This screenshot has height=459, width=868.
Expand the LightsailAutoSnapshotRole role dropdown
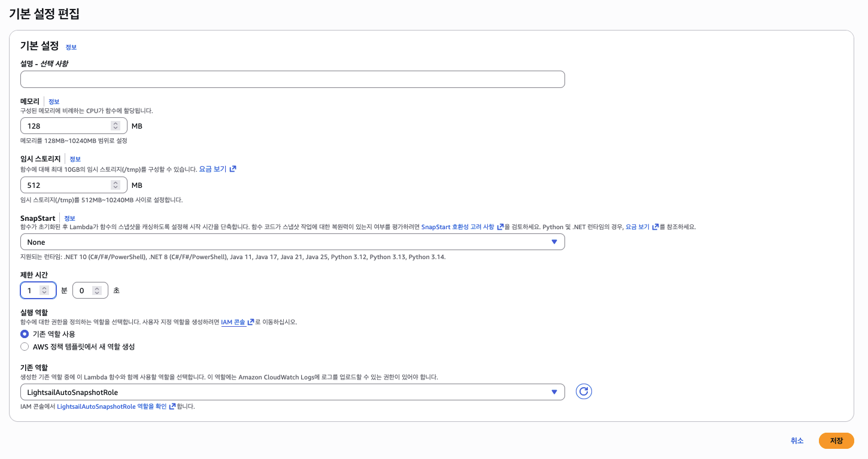click(292, 392)
